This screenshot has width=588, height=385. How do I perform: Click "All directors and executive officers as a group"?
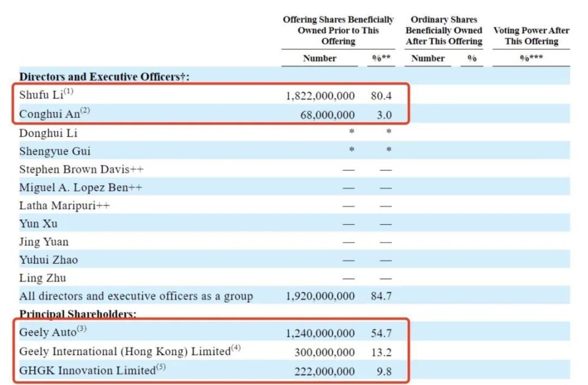(136, 297)
